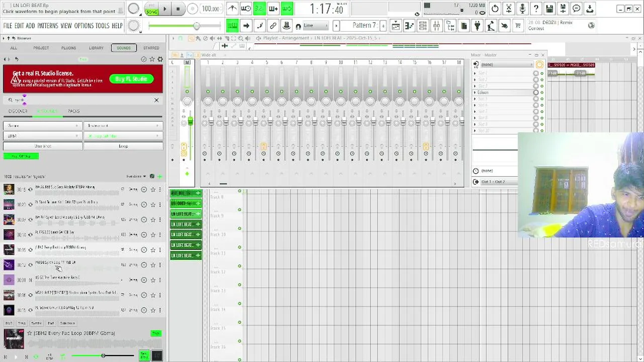This screenshot has height=362, width=644.
Task: Open the Piano roll icon
Action: coord(409,26)
